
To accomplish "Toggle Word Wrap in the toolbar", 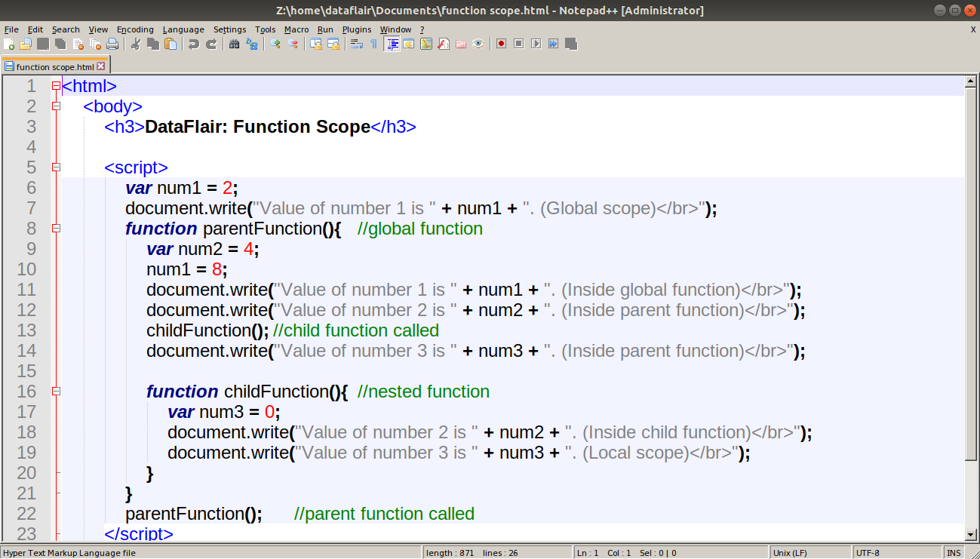I will (x=357, y=44).
